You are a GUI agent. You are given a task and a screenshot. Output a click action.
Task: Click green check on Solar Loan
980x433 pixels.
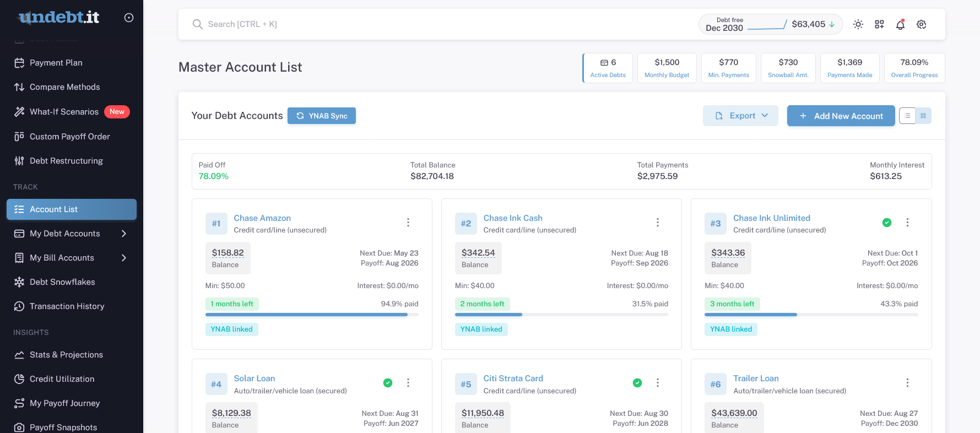388,383
